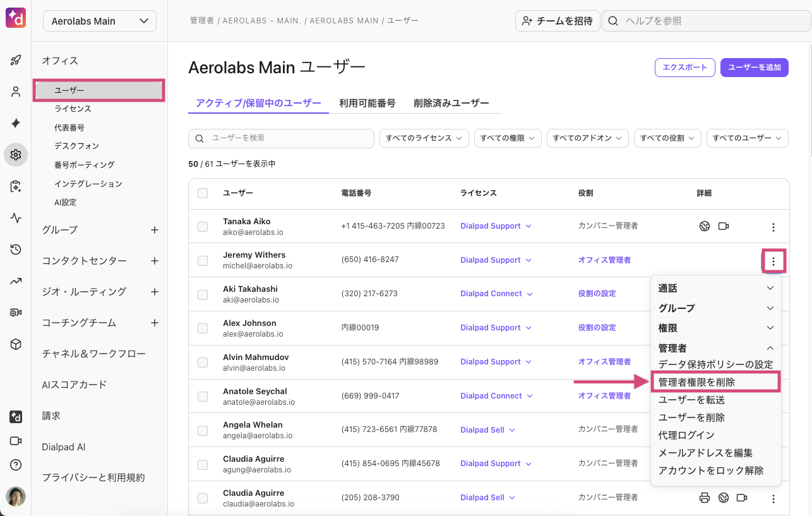Choose 管理者権限を削除 from the menu

(715, 382)
